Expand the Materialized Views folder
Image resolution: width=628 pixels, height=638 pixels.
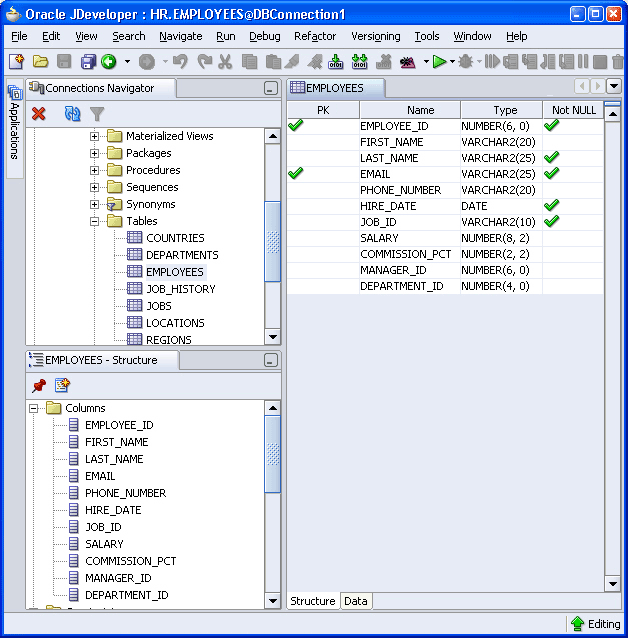tap(94, 136)
